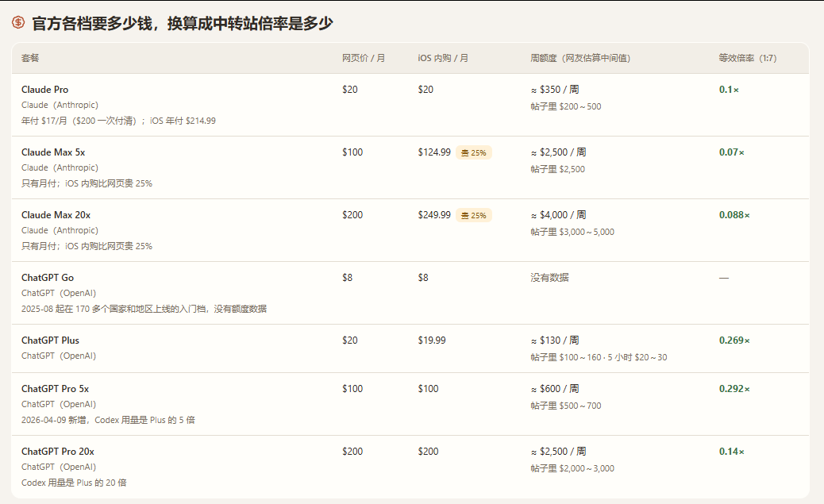Click the $124.99 iOS price
The height and width of the screenshot is (504, 824).
point(434,152)
